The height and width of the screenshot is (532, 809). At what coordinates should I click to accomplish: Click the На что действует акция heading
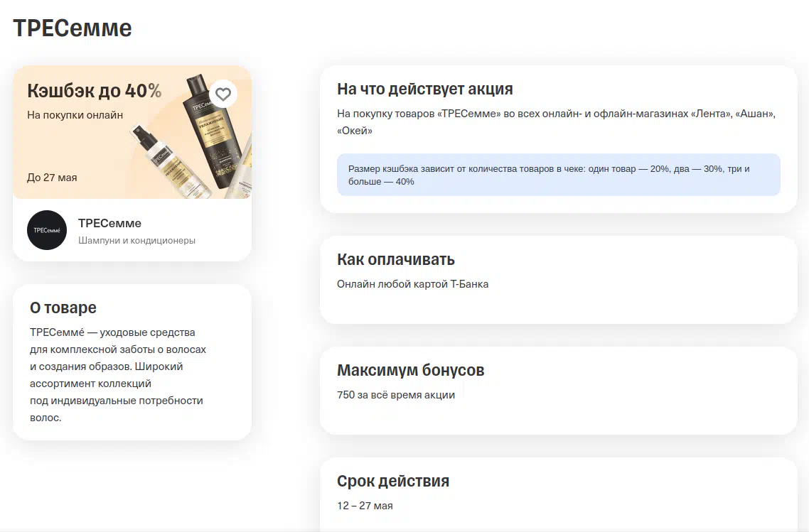click(x=424, y=89)
